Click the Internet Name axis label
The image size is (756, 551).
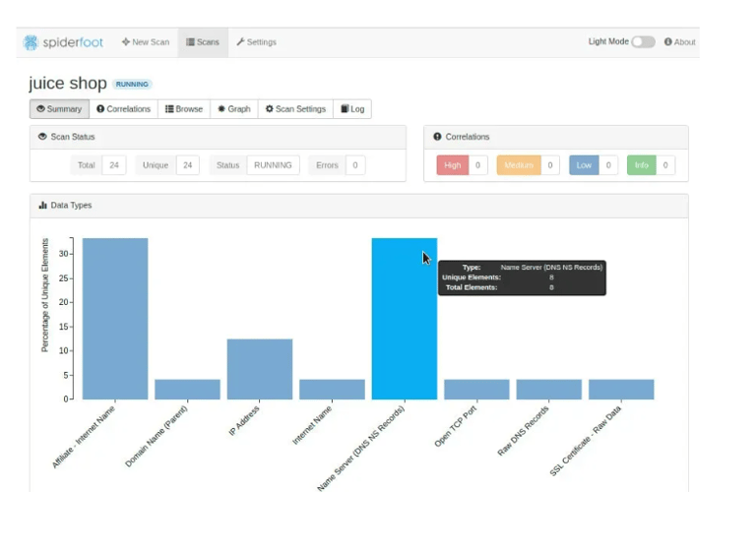click(312, 425)
